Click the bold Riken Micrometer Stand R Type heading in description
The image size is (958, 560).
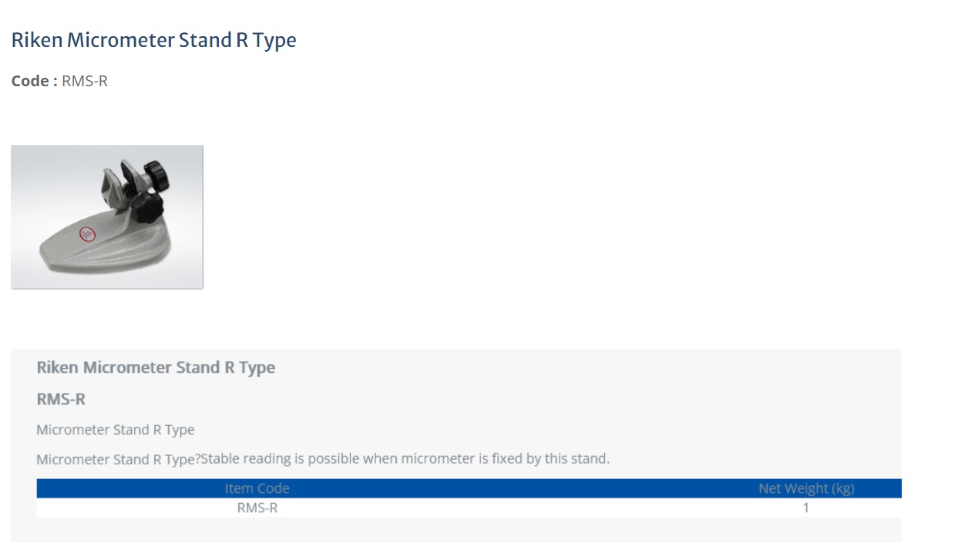pyautogui.click(x=156, y=367)
